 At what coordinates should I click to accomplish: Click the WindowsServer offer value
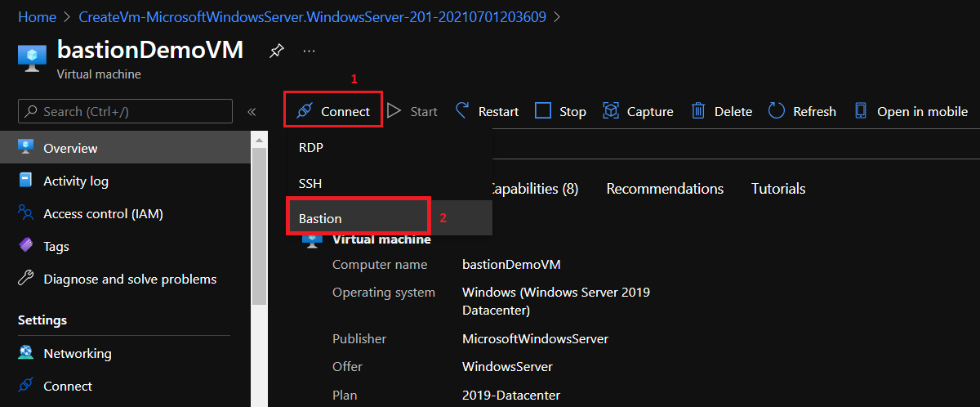coord(507,366)
